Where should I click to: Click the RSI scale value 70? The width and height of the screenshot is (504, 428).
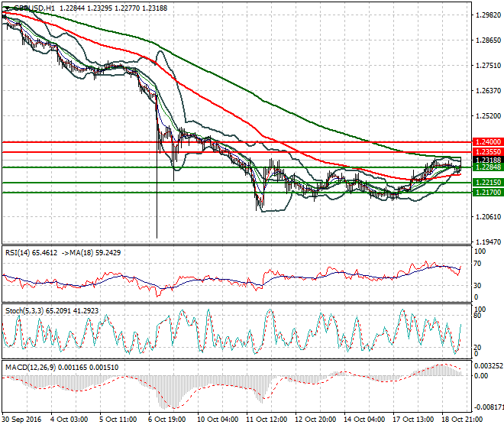(x=478, y=264)
